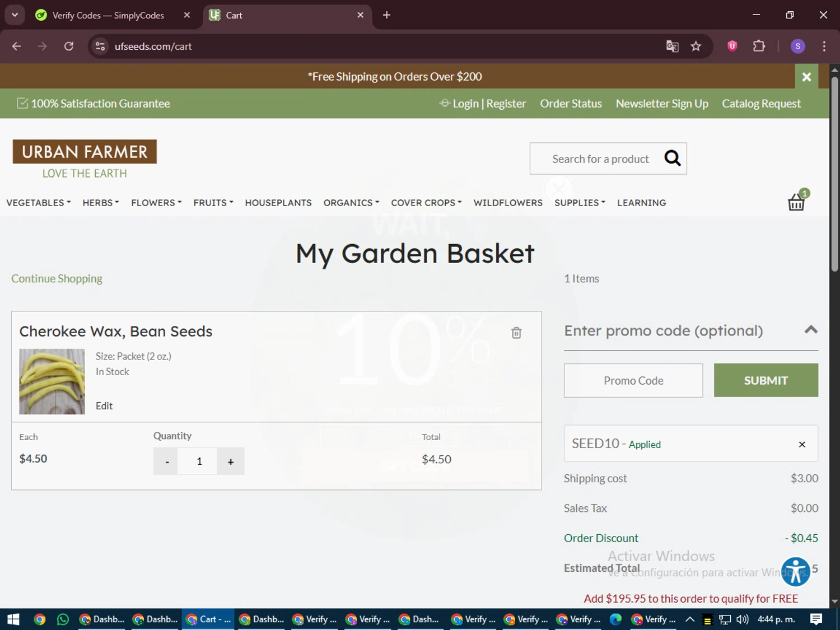Viewport: 840px width, 630px height.
Task: Click Edit for Cherokee Wax item
Action: (x=104, y=406)
